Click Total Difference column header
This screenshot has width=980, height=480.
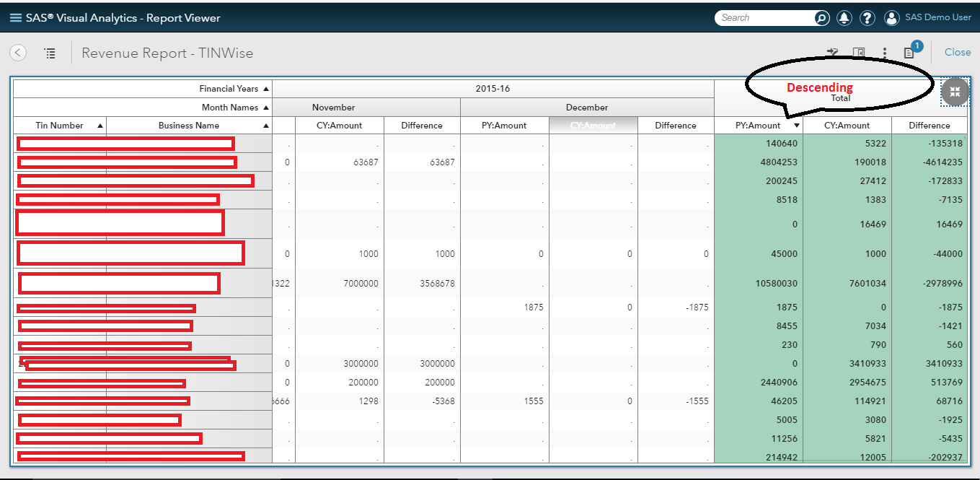930,126
